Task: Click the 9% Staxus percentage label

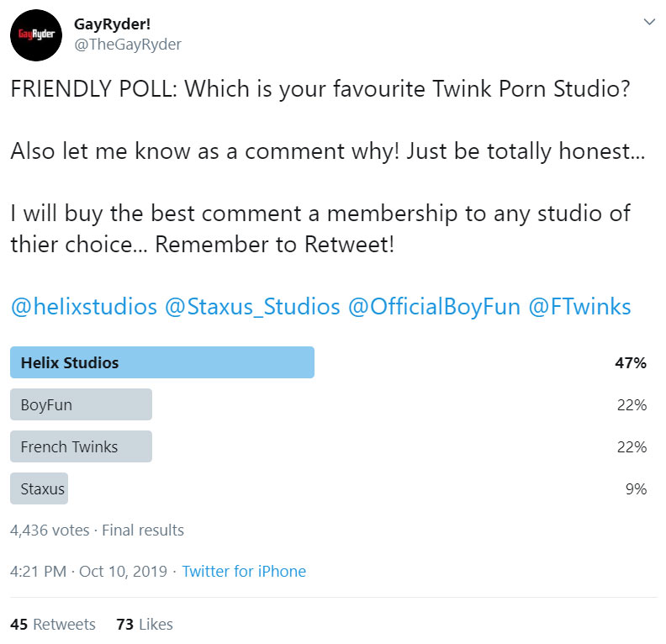Action: pos(637,488)
